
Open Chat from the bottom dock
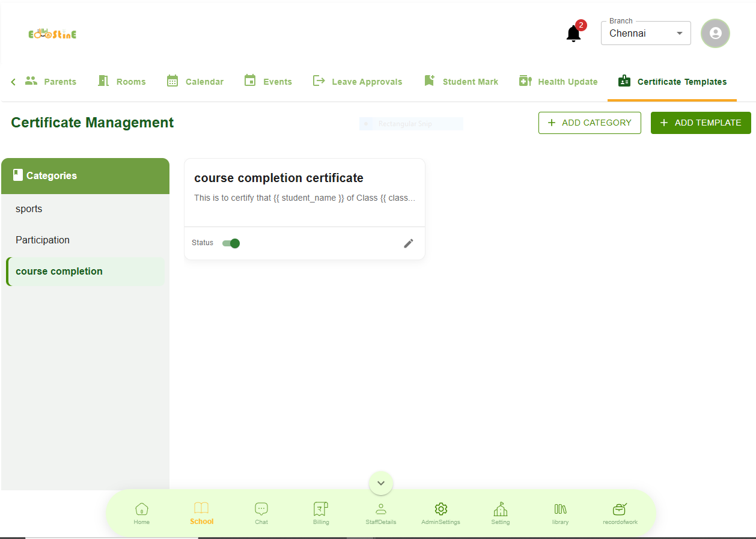[x=261, y=514]
